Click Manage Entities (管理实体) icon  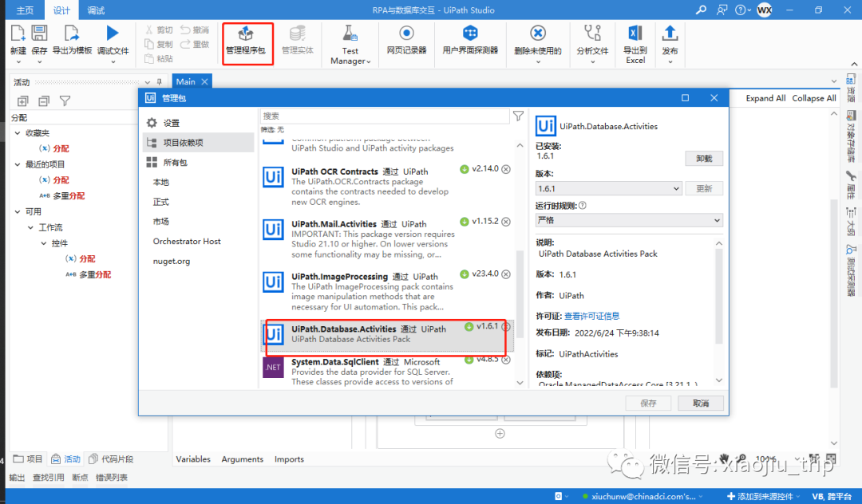pyautogui.click(x=298, y=33)
